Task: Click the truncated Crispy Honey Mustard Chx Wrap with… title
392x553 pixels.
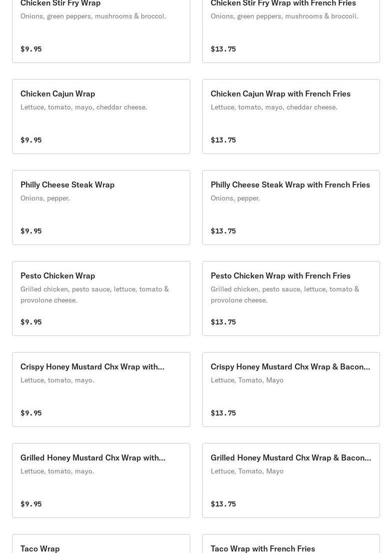Action: 92,366
